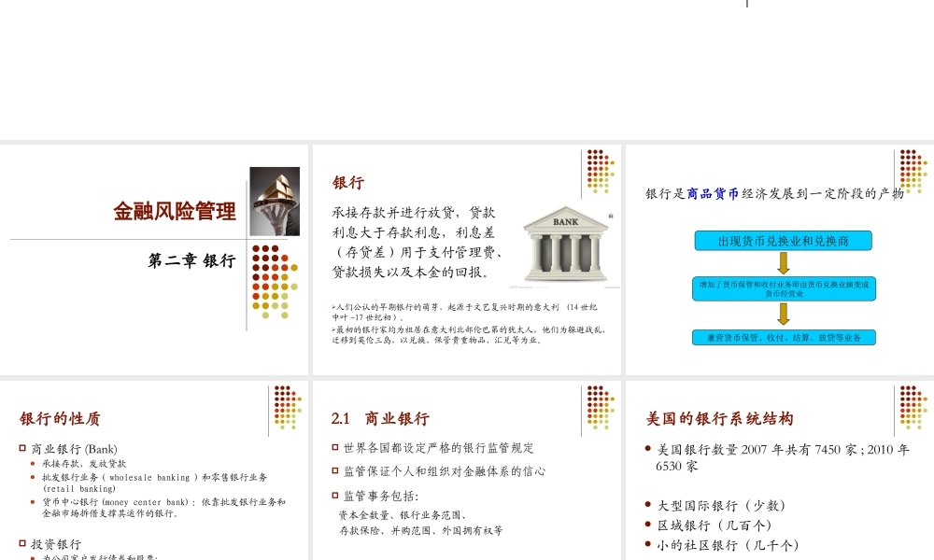The height and width of the screenshot is (560, 934).
Task: Click the BANK label on the building clipart
Action: (564, 222)
